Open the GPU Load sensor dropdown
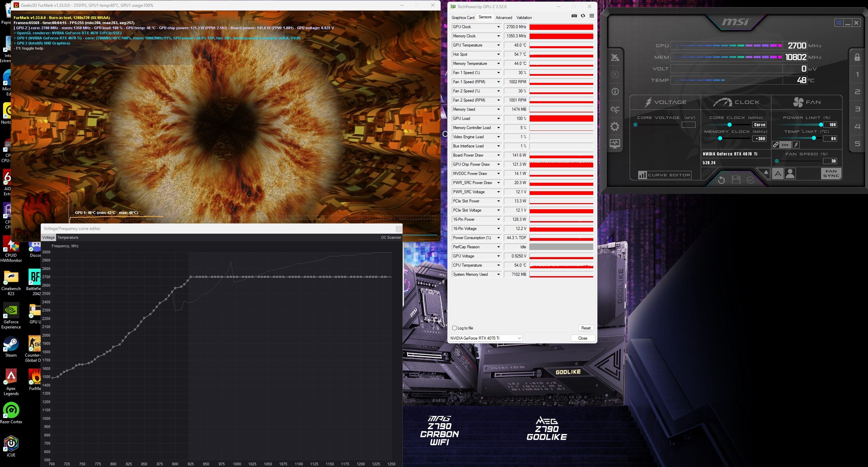 498,119
